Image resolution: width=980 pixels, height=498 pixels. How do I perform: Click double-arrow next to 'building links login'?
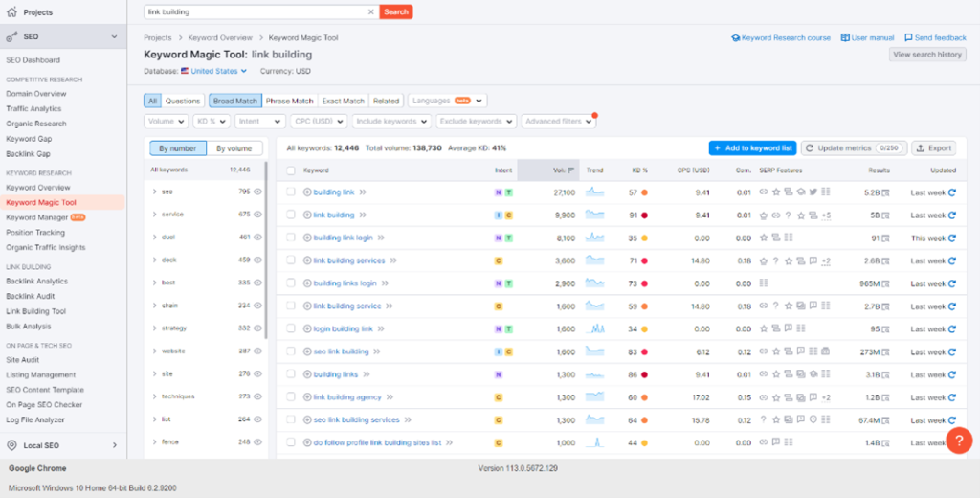point(385,283)
